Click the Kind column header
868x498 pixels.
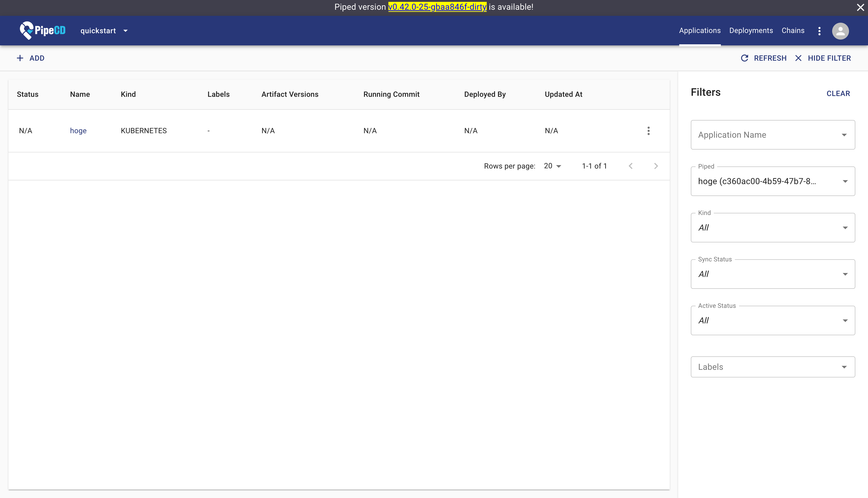click(x=128, y=94)
